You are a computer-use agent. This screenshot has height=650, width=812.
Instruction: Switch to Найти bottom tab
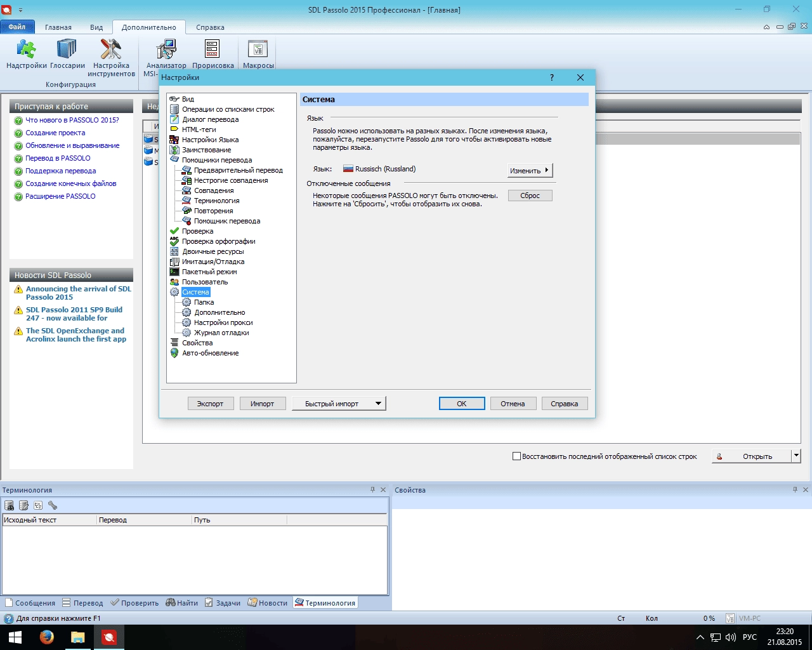(183, 603)
